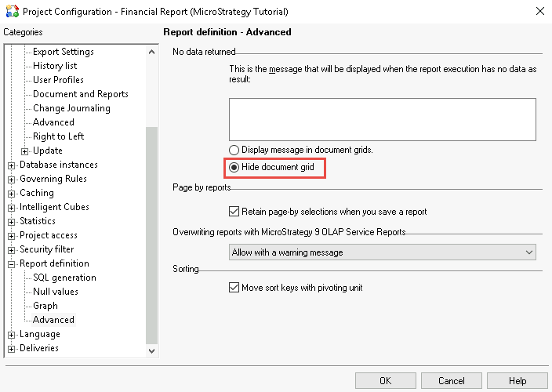Expand the Caching node
Image resolution: width=552 pixels, height=392 pixels.
pyautogui.click(x=11, y=194)
